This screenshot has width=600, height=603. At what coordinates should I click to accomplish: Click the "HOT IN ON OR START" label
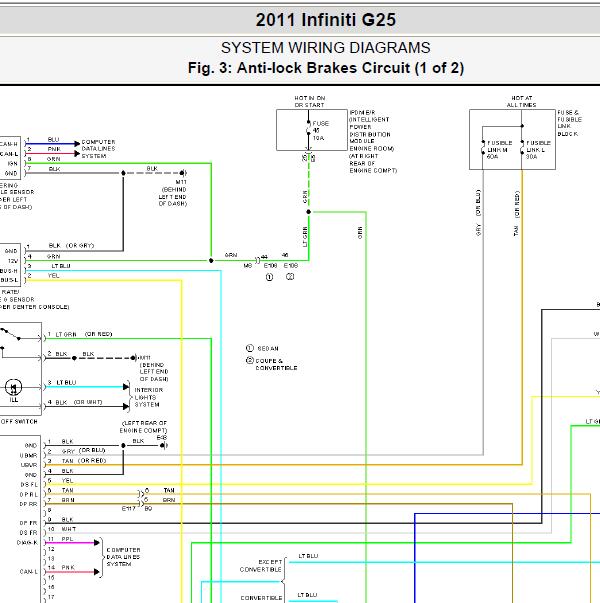click(310, 102)
